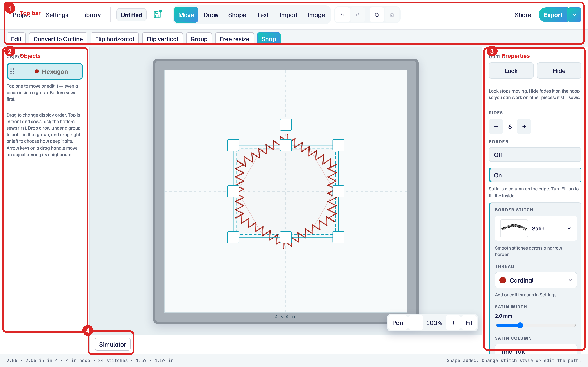The image size is (588, 367).
Task: Open the Settings menu
Action: click(57, 15)
